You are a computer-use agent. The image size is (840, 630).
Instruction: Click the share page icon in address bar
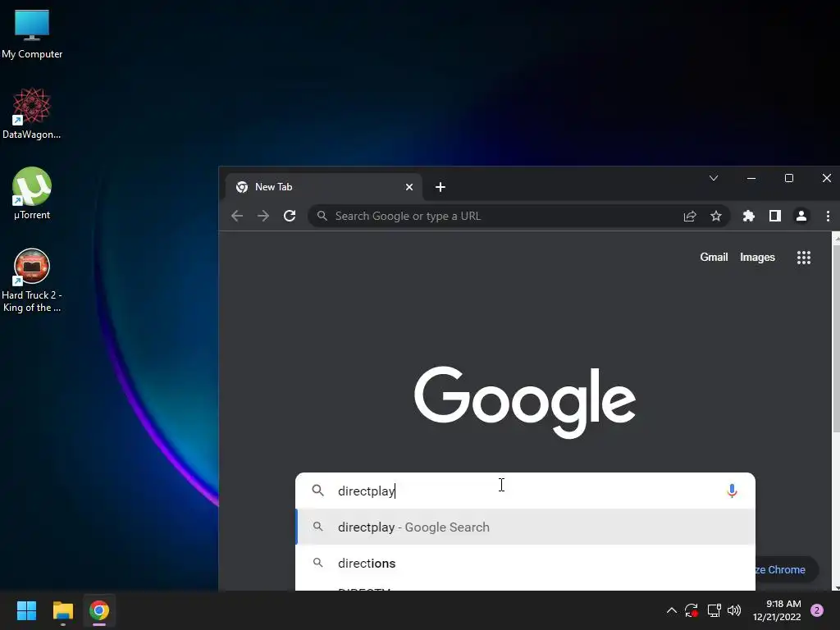(689, 216)
